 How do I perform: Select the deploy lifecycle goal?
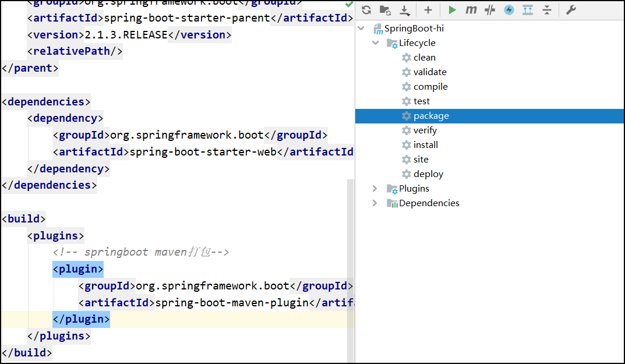point(428,174)
